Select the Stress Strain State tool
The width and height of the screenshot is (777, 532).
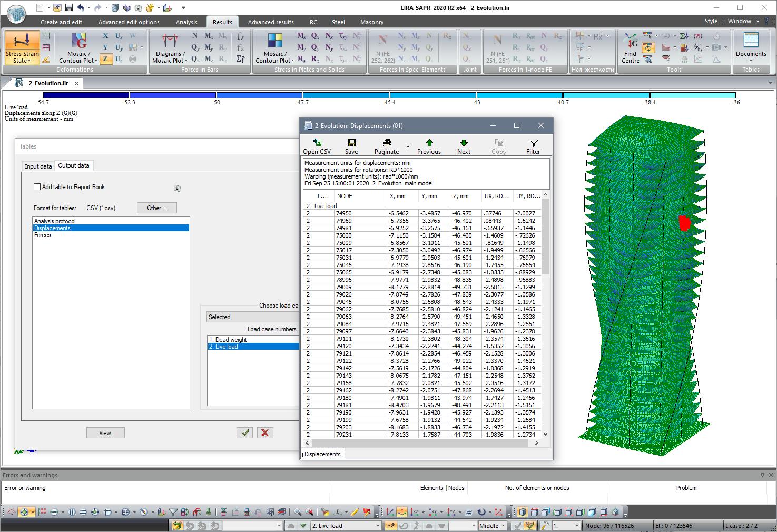coord(21,47)
